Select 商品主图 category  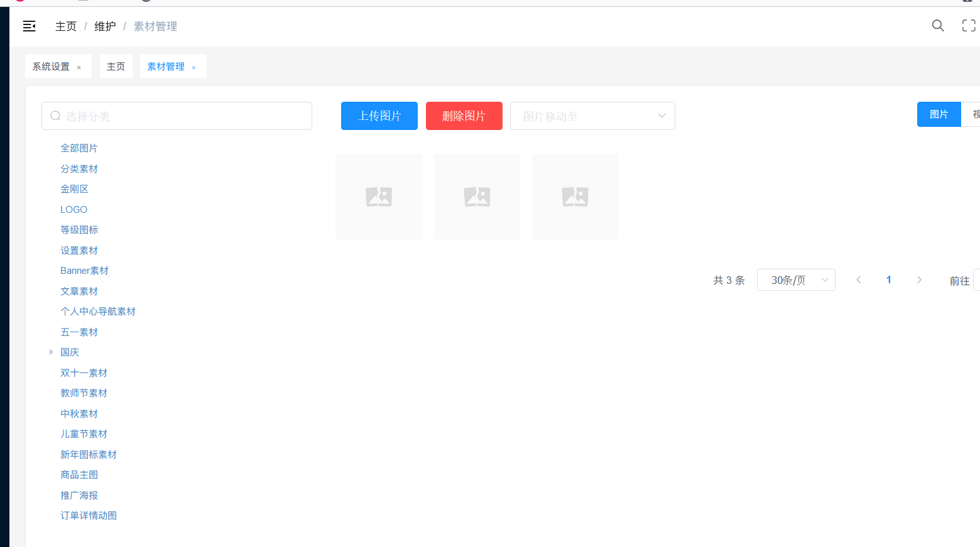[x=79, y=475]
